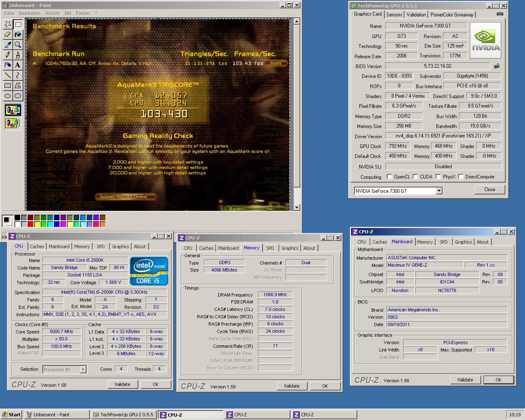Switch to TechPowerUp GPU-Z on the taskbar
The height and width of the screenshot is (420, 525).
coord(124,415)
